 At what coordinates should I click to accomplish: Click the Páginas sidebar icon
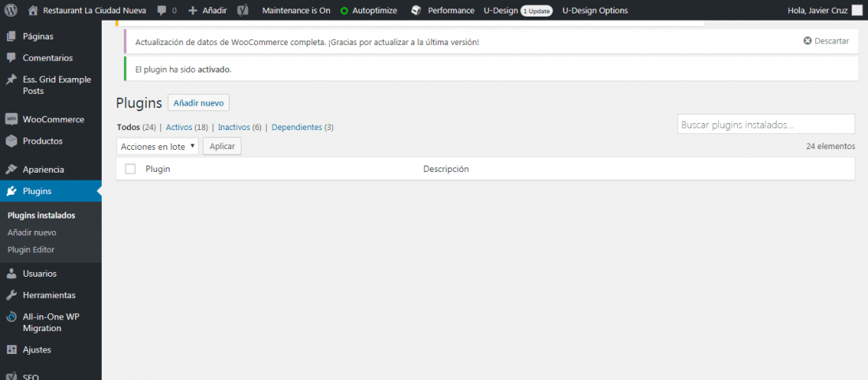coord(11,36)
